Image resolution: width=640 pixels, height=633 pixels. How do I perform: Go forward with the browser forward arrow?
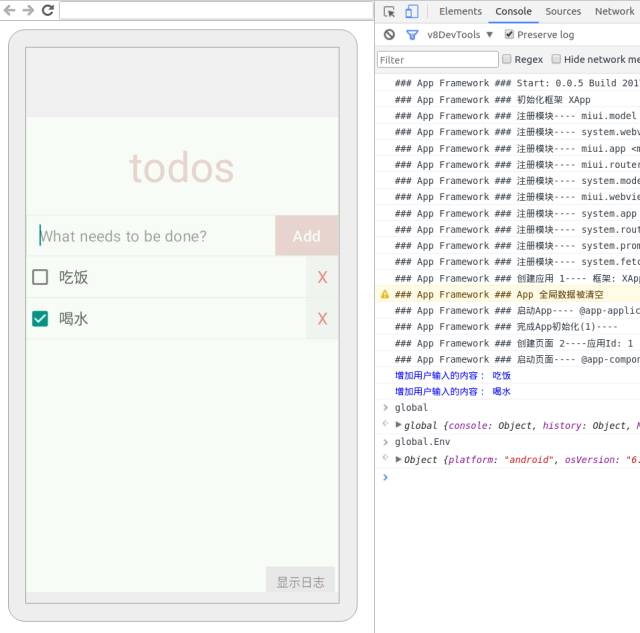click(x=28, y=10)
